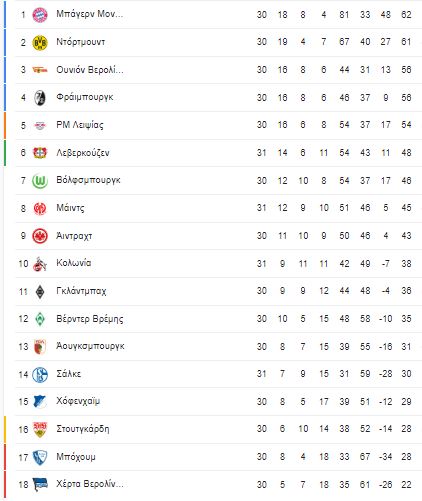This screenshot has width=422, height=501.
Task: Select the Στουτγκάρδη row name
Action: pyautogui.click(x=83, y=429)
